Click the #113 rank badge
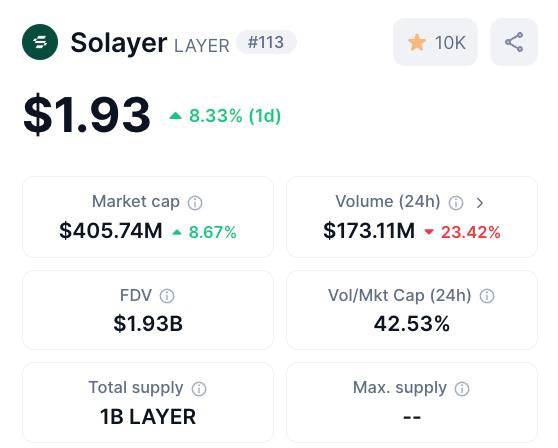This screenshot has height=448, width=558. 266,42
